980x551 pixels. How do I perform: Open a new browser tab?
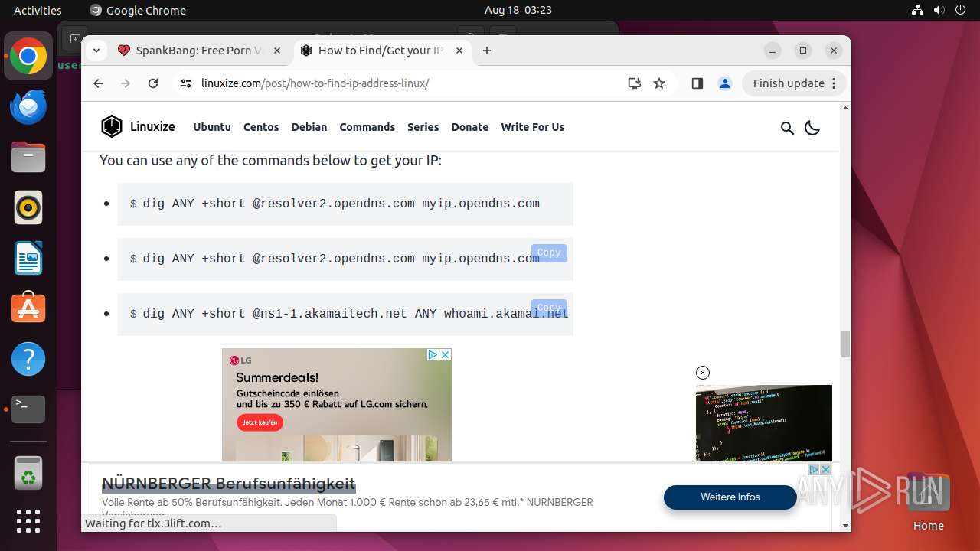pos(487,51)
